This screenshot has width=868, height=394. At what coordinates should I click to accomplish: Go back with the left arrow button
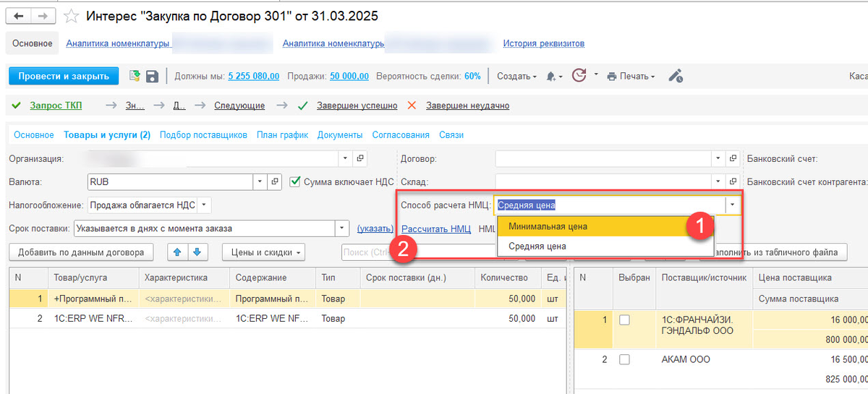point(20,16)
